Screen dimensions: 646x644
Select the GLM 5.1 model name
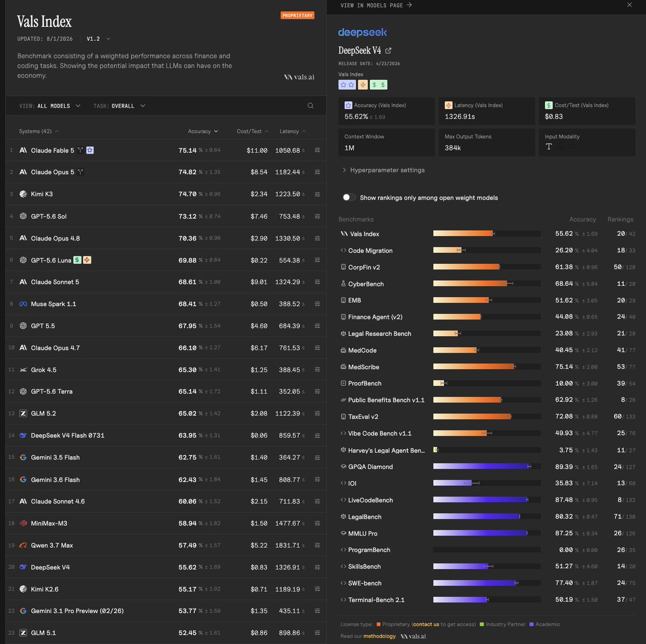point(44,633)
